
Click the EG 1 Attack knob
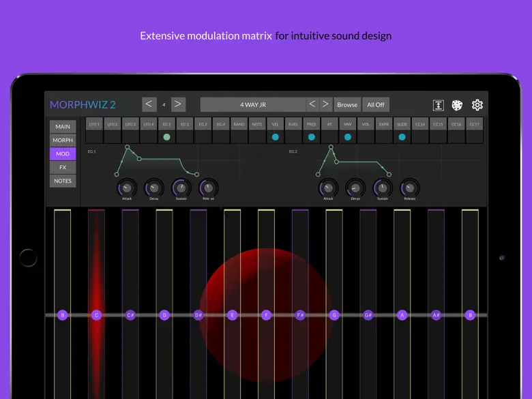click(127, 188)
